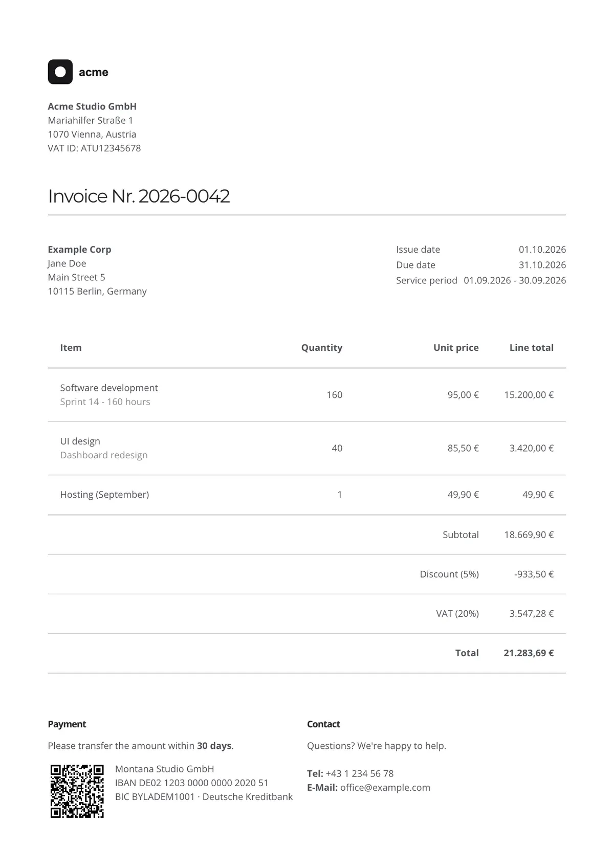Click the 'Item' column header
The width and height of the screenshot is (614, 868).
click(x=71, y=348)
